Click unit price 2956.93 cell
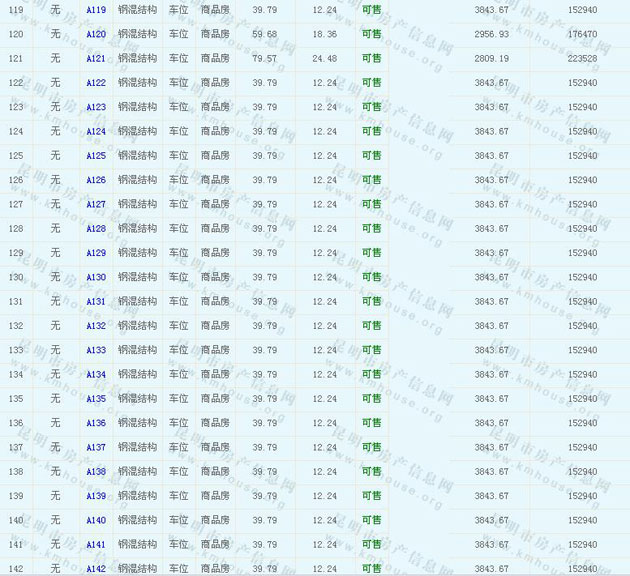 coord(491,34)
